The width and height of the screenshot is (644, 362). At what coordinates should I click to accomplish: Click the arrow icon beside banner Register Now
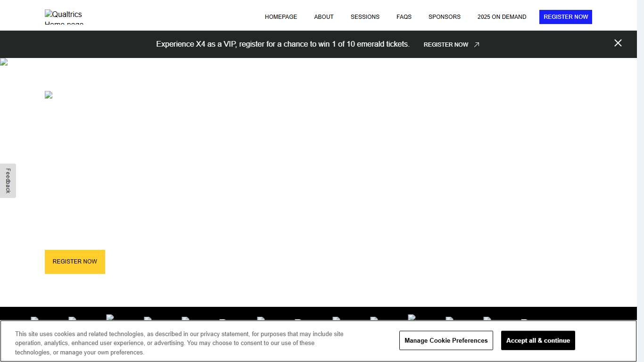click(477, 45)
